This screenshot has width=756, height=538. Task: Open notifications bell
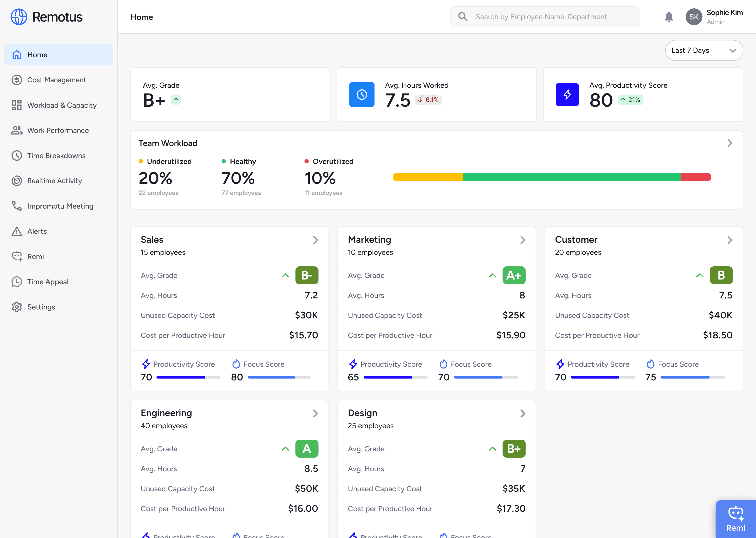pyautogui.click(x=669, y=17)
